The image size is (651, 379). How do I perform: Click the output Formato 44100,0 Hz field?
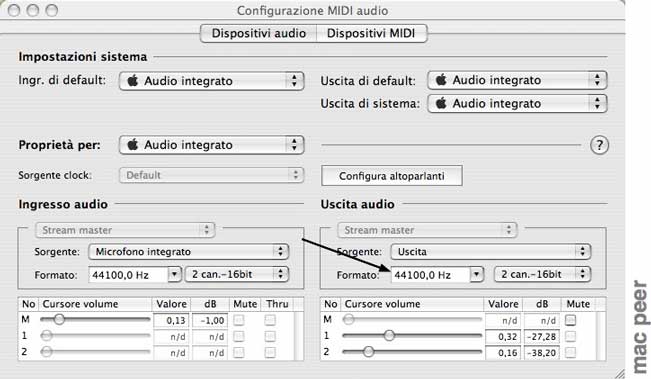[431, 275]
